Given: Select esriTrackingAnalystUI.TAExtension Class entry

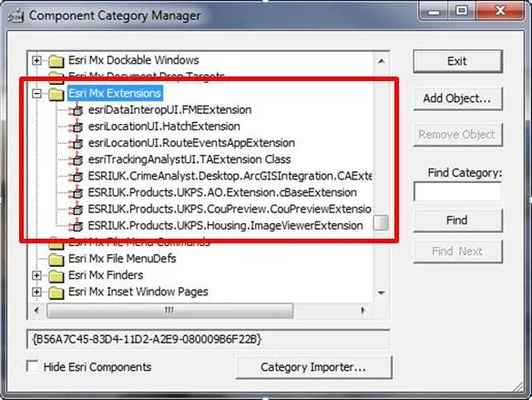Looking at the screenshot, I should (189, 159).
